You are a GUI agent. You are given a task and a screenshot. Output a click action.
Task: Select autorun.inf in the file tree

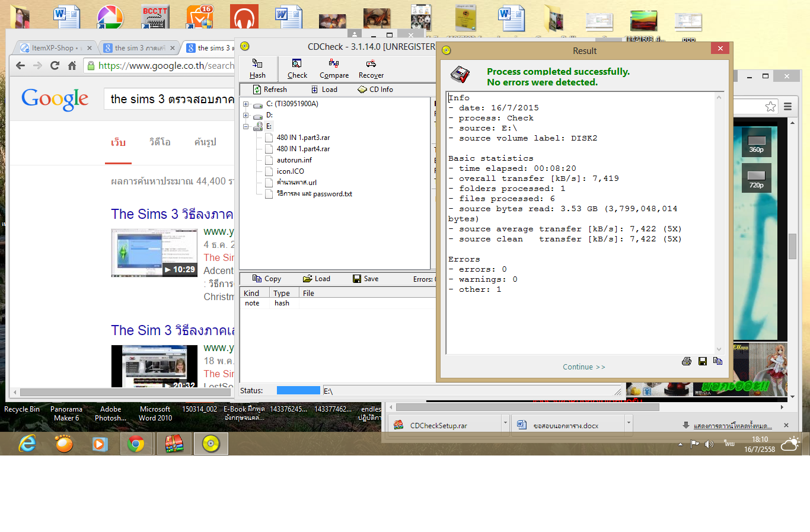pos(294,160)
